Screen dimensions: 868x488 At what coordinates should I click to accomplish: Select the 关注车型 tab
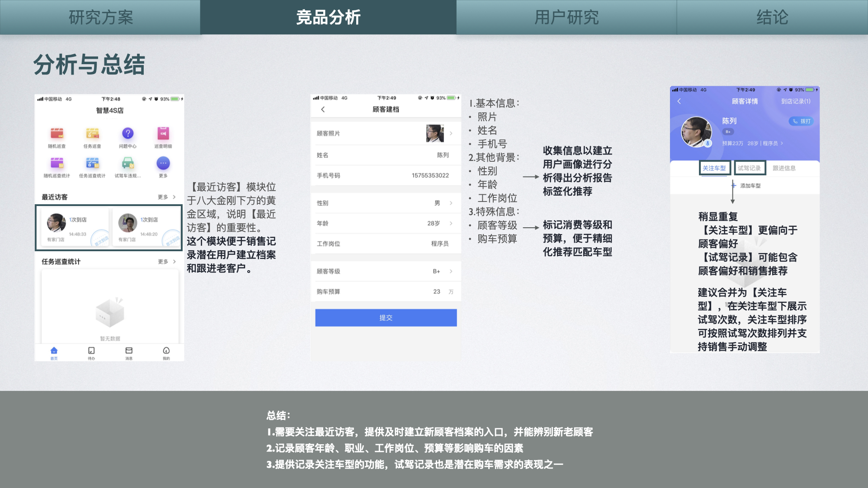pyautogui.click(x=714, y=168)
